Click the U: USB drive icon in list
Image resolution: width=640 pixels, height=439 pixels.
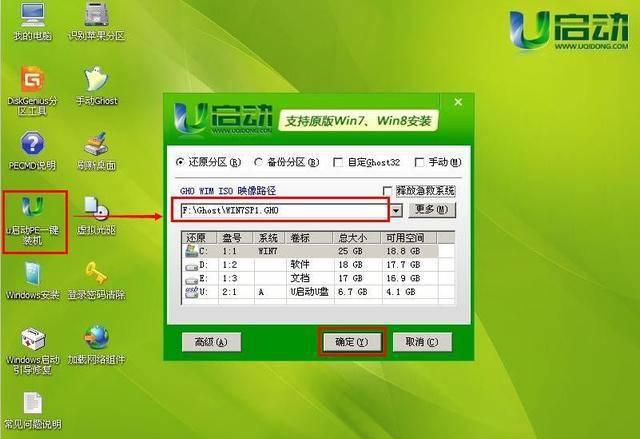click(191, 292)
